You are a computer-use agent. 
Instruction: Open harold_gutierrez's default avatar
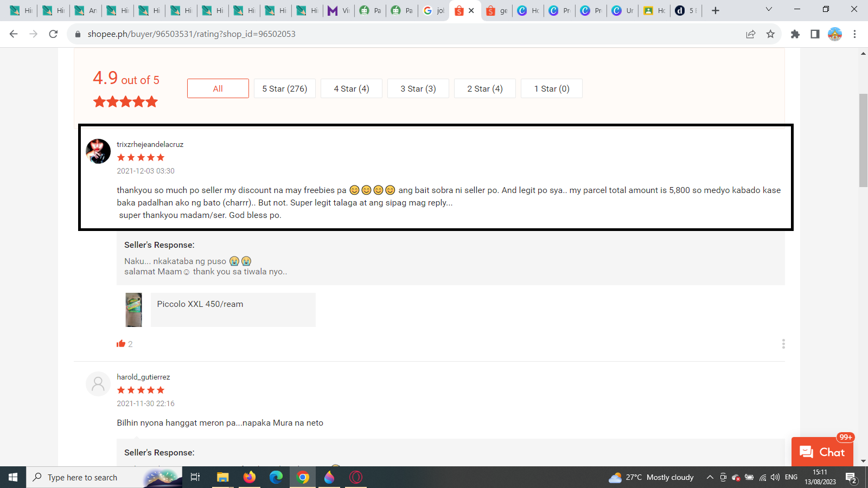pos(98,384)
